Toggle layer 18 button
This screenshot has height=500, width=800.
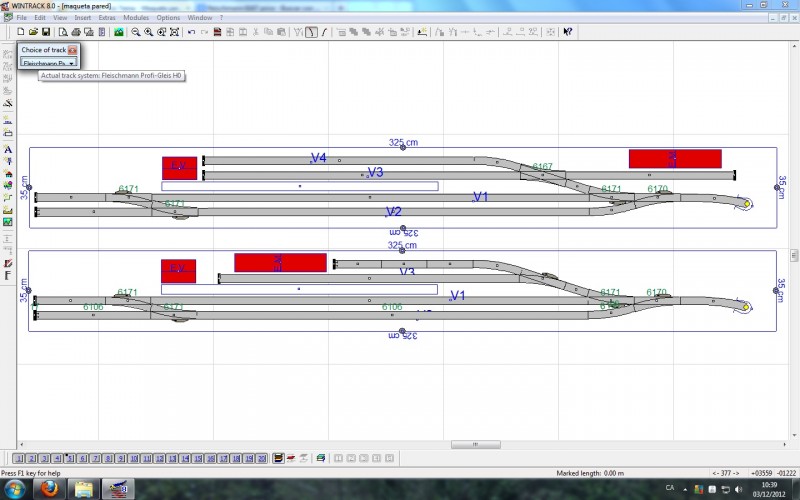pos(236,458)
